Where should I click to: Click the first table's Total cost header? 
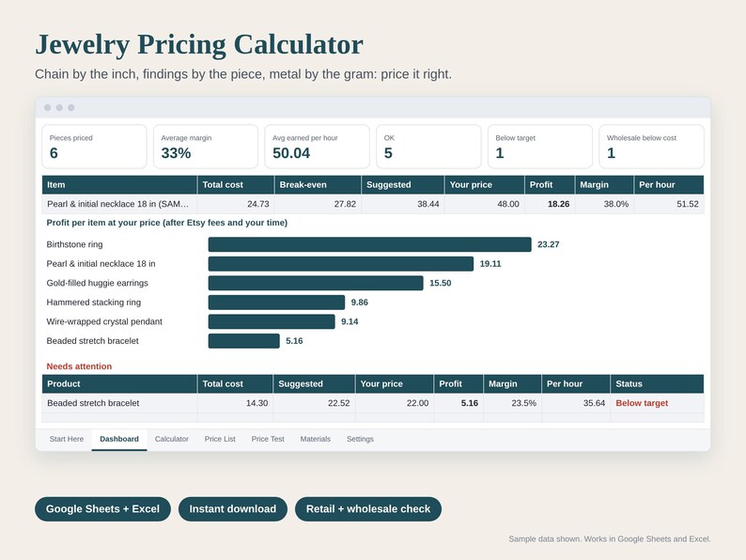236,184
